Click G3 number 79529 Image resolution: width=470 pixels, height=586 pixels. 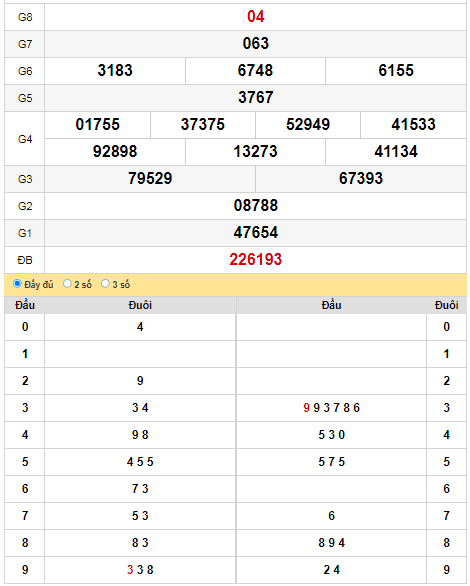[x=150, y=178]
